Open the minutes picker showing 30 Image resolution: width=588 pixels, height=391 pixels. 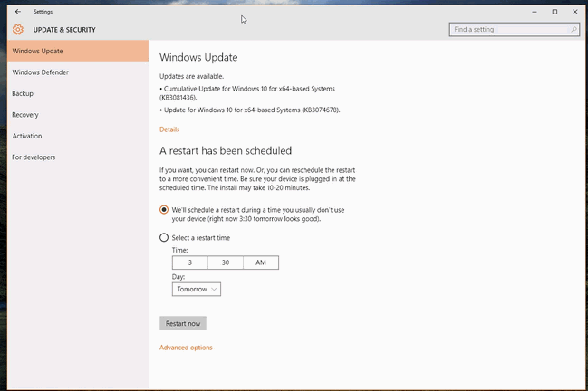[226, 262]
